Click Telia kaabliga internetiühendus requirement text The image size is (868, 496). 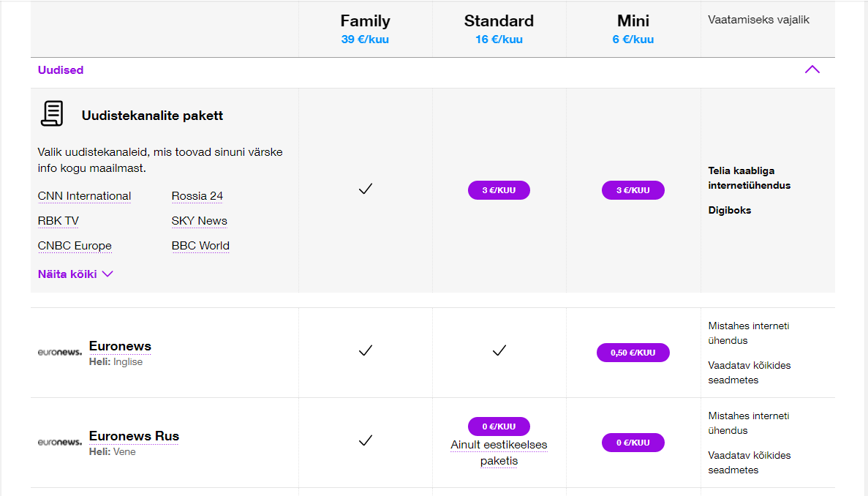click(749, 179)
